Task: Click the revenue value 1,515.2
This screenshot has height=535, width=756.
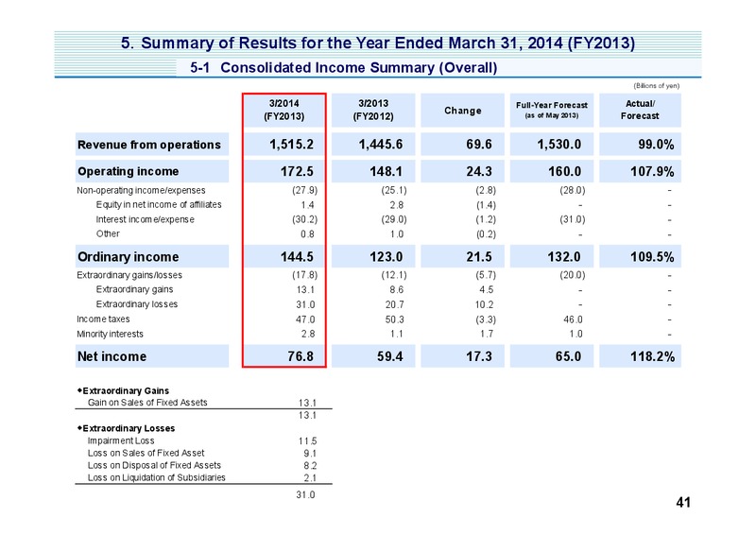Action: coord(291,145)
